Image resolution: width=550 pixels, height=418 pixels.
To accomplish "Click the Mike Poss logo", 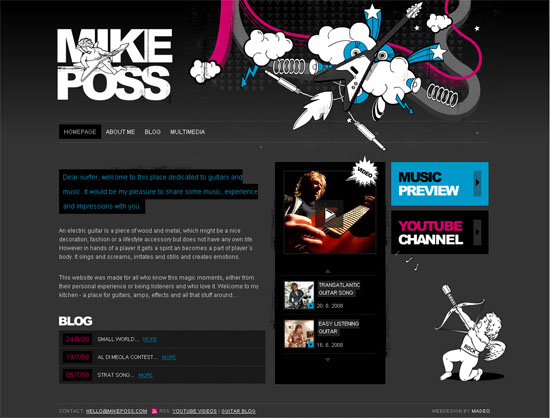I will click(114, 65).
